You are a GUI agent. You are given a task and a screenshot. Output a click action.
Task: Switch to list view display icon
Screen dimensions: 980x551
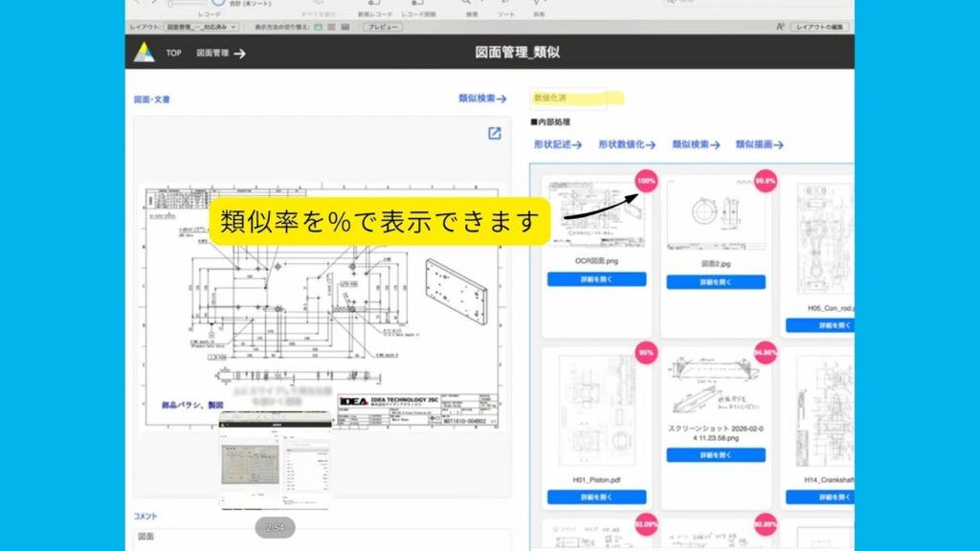point(331,27)
